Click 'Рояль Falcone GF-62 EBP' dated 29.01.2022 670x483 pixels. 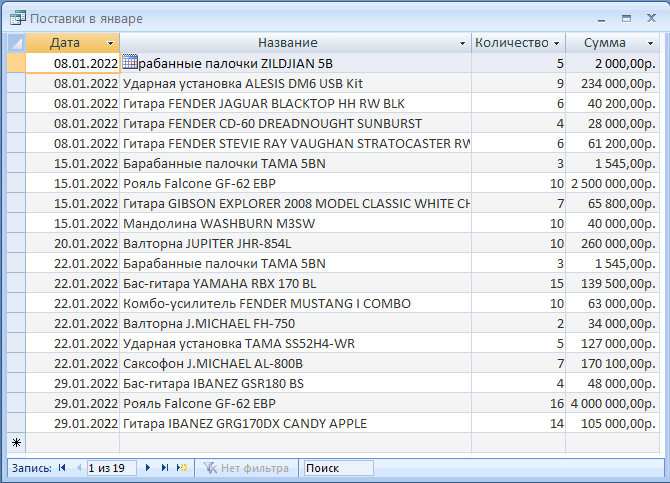point(295,403)
